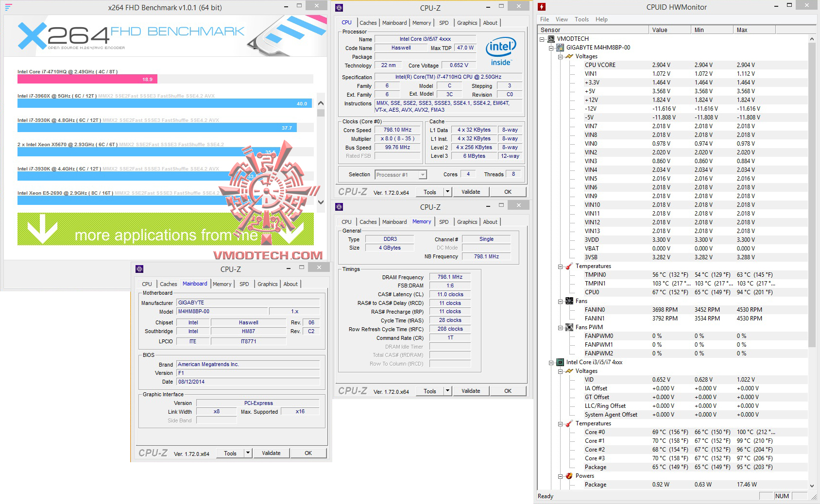Click the Intel Core i3/i5/i7 4xxx chip icon

(x=560, y=362)
